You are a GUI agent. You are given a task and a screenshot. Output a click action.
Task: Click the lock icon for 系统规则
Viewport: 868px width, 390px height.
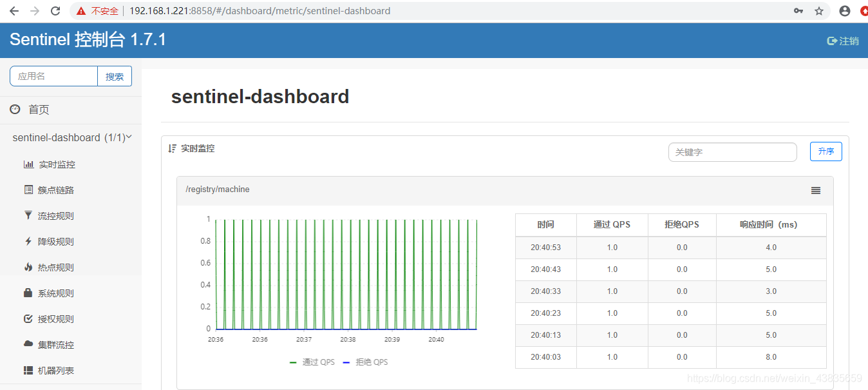[28, 293]
